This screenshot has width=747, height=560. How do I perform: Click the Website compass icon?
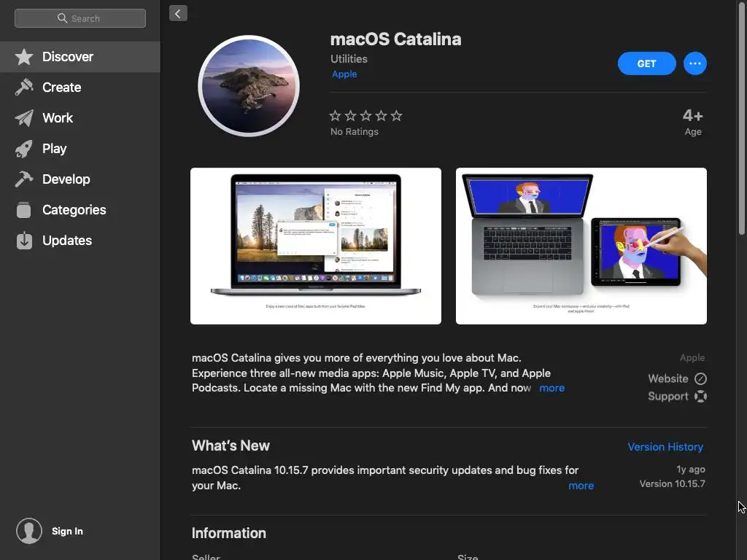[700, 378]
